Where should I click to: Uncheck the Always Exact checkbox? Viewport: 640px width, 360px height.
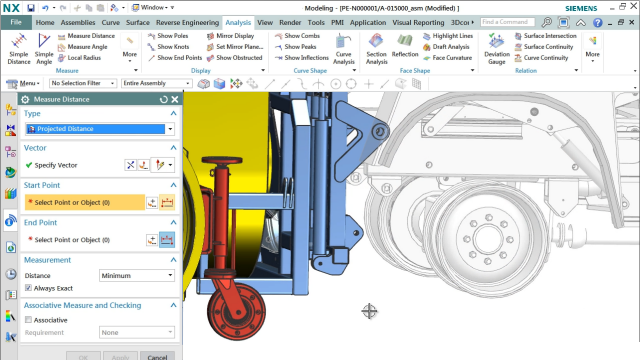pyautogui.click(x=28, y=288)
